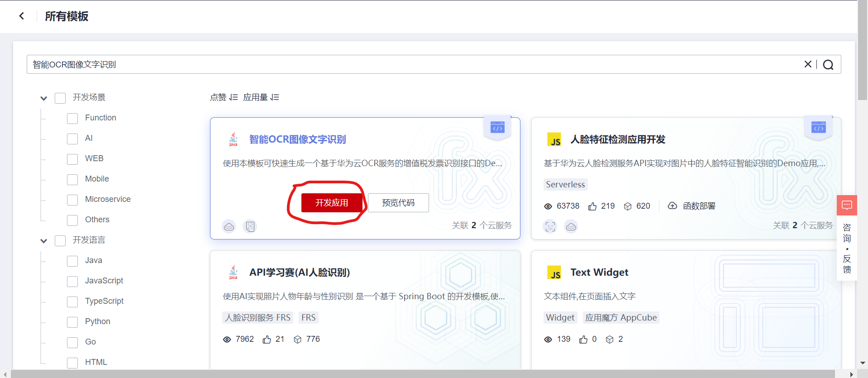Open the API学习赛(AI人脸识别) template title

(300, 273)
